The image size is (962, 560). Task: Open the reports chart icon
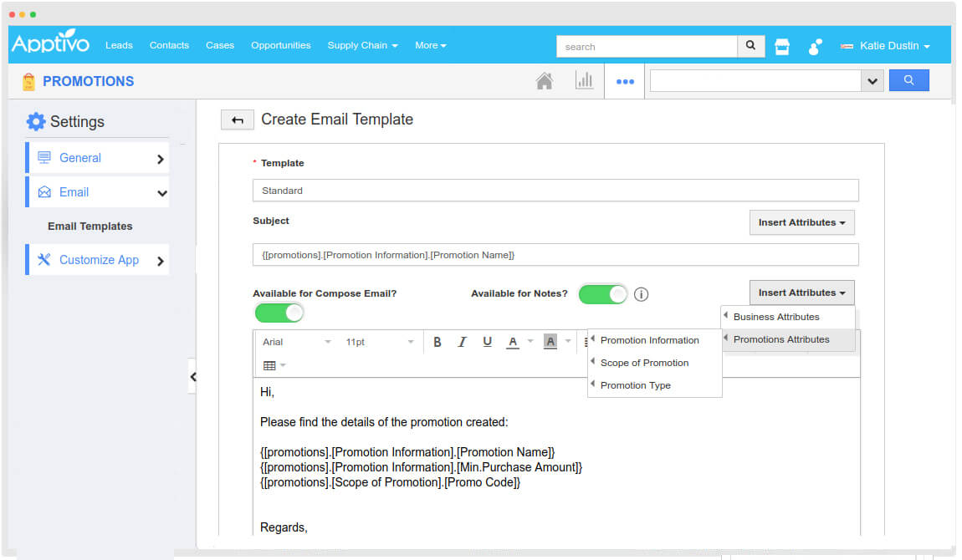(585, 80)
